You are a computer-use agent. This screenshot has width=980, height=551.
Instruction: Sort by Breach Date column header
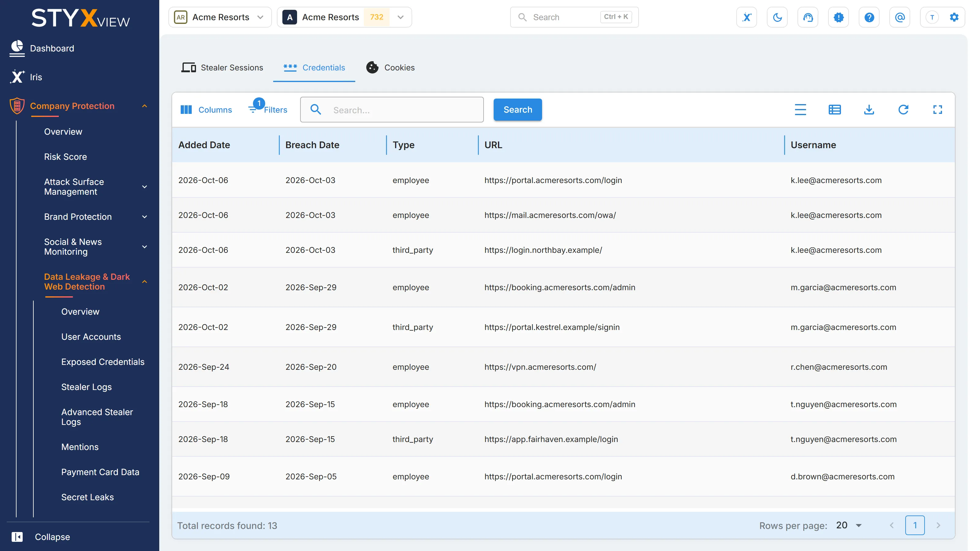312,145
